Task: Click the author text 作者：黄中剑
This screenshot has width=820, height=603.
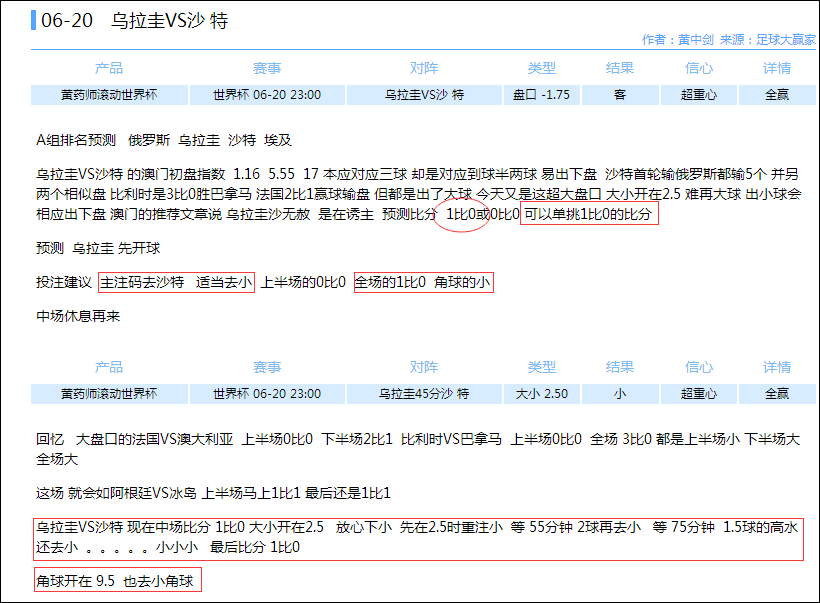Action: pyautogui.click(x=678, y=40)
